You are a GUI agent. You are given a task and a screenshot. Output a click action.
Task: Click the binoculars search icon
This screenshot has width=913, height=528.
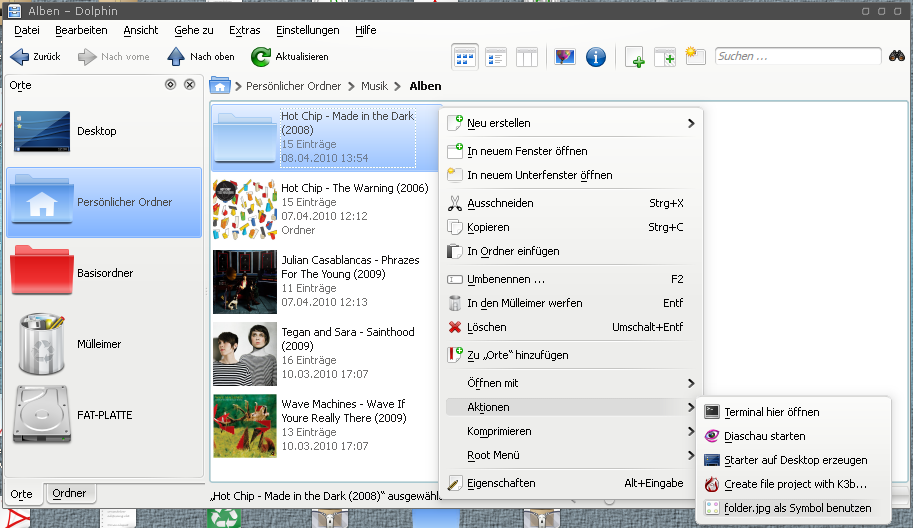897,56
